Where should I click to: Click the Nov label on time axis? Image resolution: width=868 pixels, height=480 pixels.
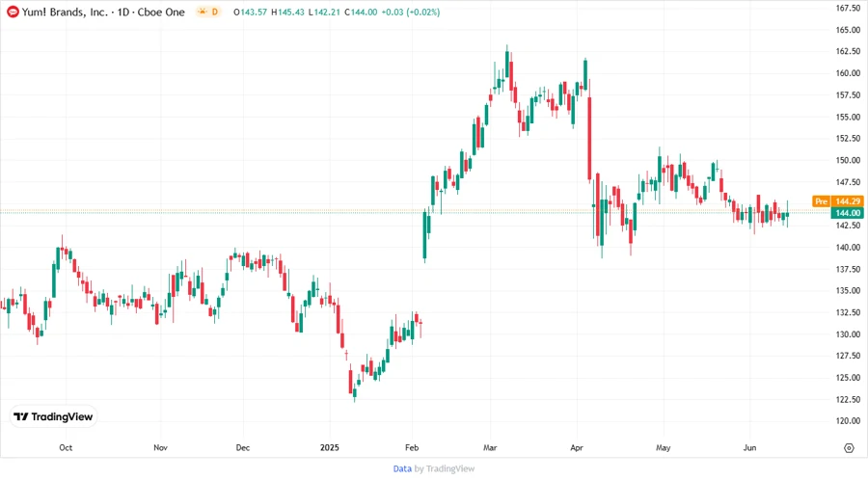[160, 447]
